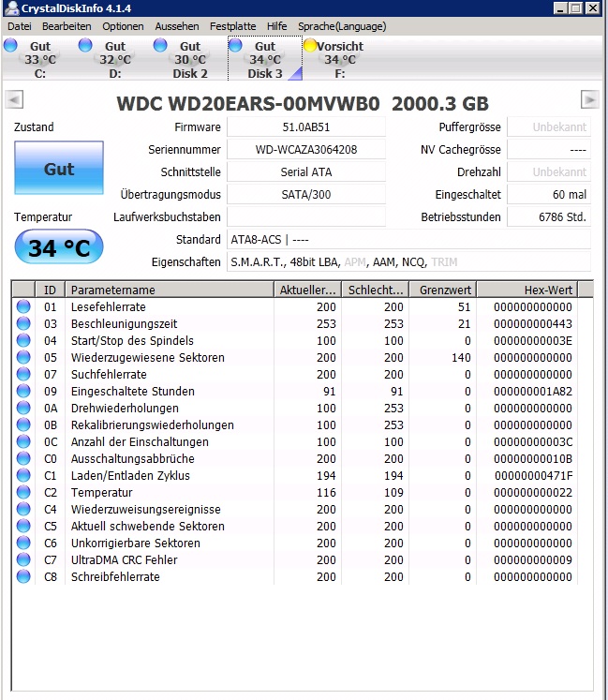Click status icon of Start/Stop des Spindels row
The height and width of the screenshot is (700, 608).
click(x=23, y=340)
